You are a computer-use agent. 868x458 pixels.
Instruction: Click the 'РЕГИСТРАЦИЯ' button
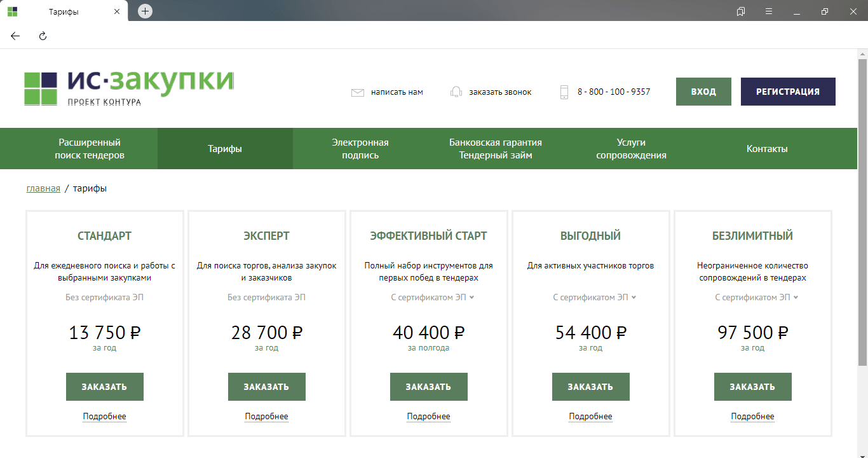[788, 92]
